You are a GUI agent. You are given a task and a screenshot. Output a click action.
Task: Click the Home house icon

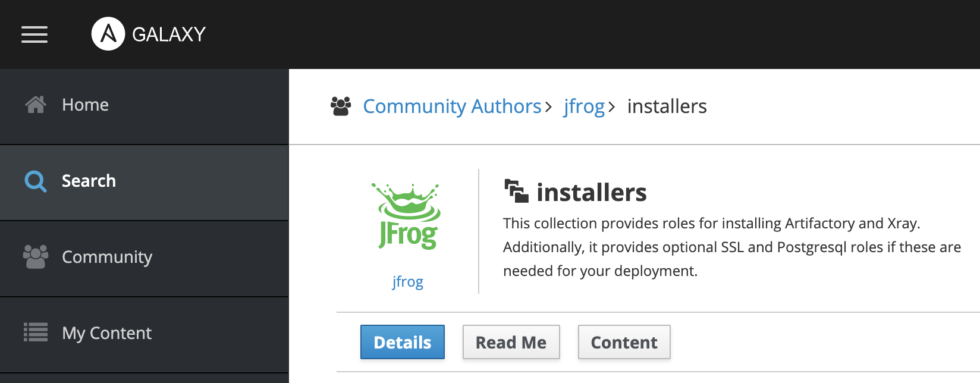36,105
